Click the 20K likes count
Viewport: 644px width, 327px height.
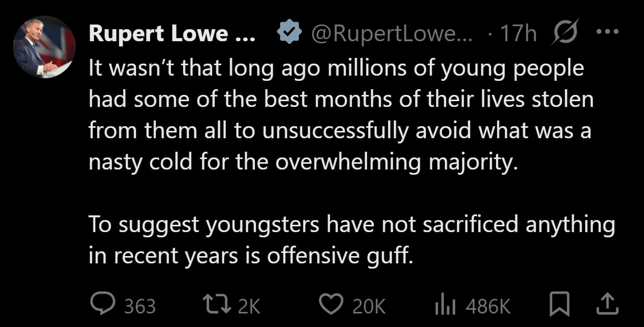pyautogui.click(x=370, y=306)
